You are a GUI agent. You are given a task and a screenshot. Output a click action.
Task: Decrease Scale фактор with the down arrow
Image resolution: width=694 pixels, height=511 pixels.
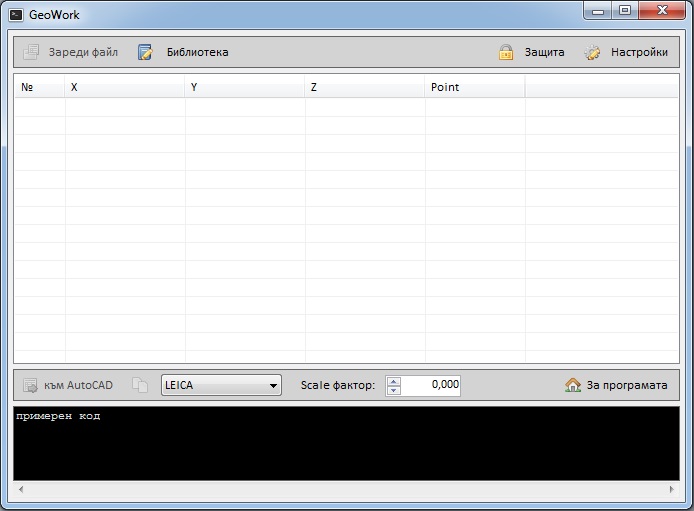(x=393, y=390)
